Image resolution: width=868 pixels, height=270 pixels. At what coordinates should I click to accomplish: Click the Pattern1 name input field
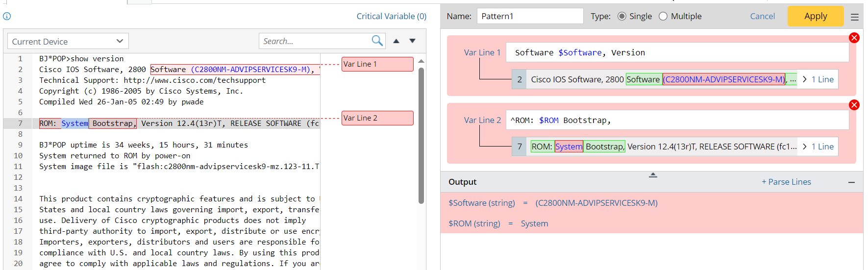[x=529, y=16]
